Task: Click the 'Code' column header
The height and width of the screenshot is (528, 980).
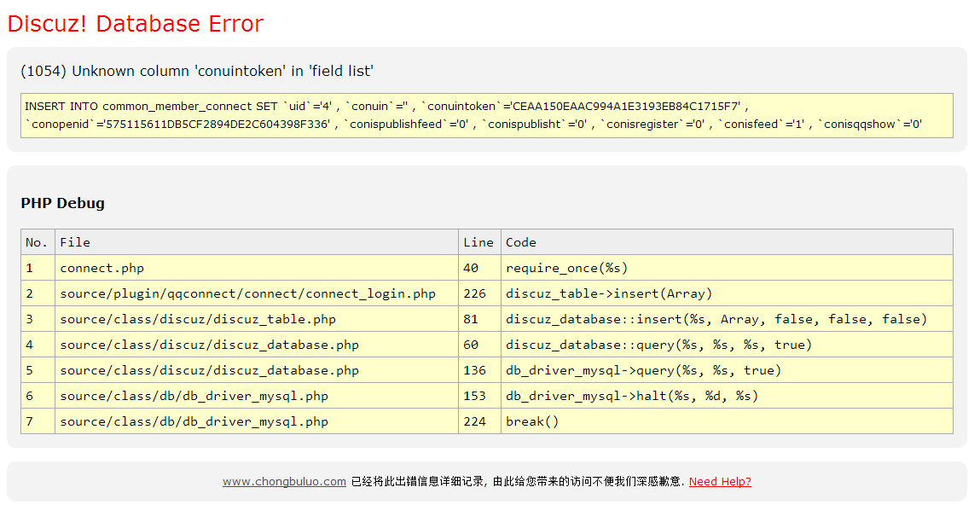Action: pos(727,242)
